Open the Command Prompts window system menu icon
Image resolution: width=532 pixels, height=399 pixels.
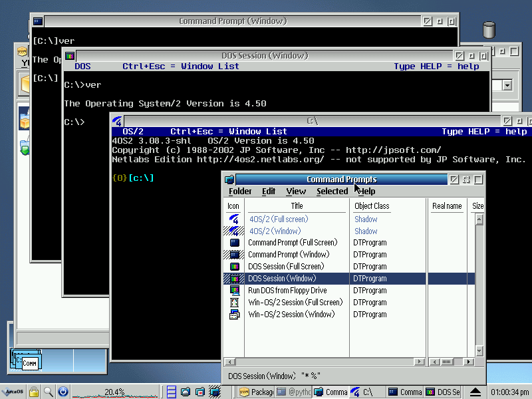[x=229, y=180]
